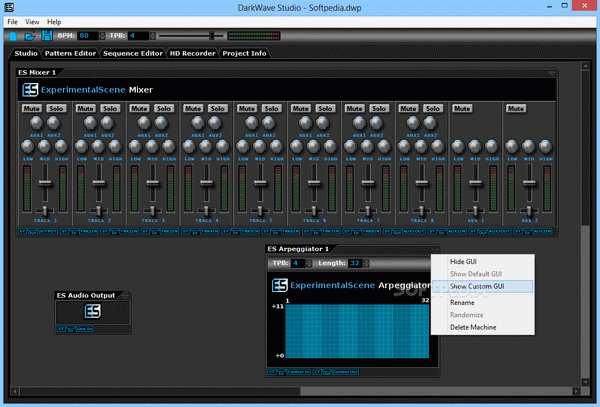Click the LOW knob on the AUX 1 strip
This screenshot has height=407, width=600.
pyautogui.click(x=458, y=146)
